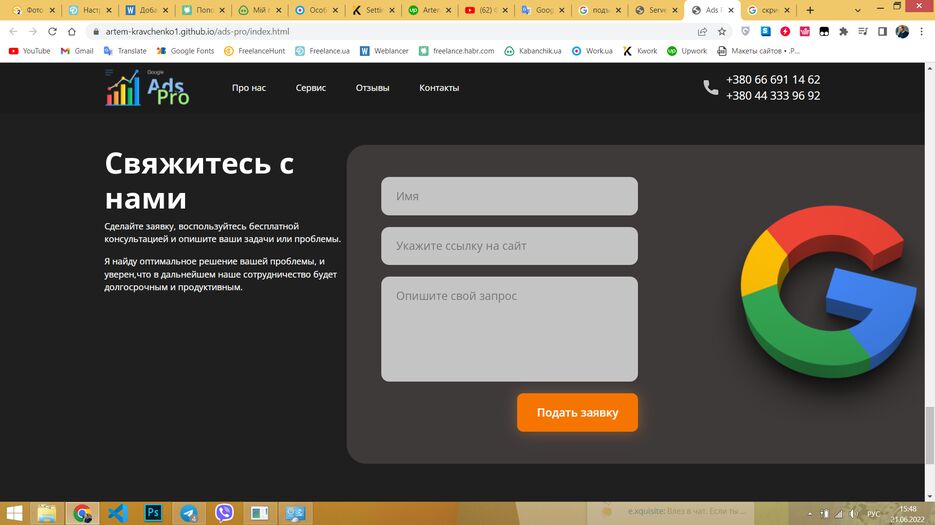
Task: Open the Weblancer bookmark
Action: pyautogui.click(x=385, y=51)
